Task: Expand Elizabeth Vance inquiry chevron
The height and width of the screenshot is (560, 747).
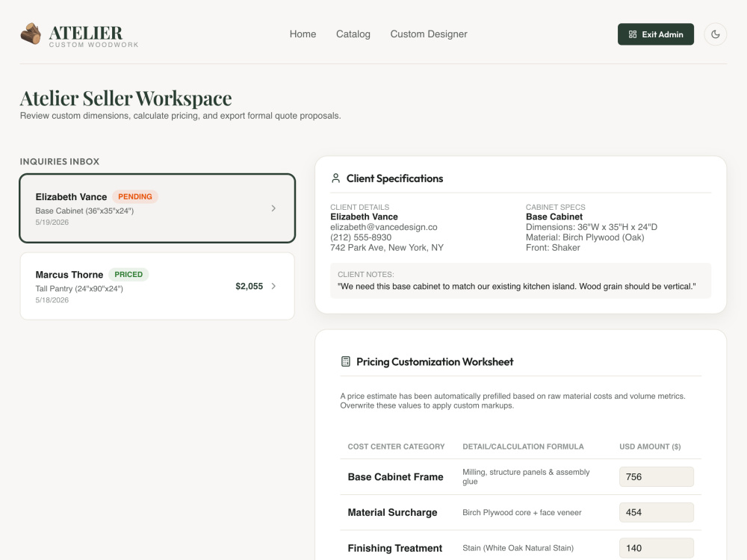Action: click(273, 208)
